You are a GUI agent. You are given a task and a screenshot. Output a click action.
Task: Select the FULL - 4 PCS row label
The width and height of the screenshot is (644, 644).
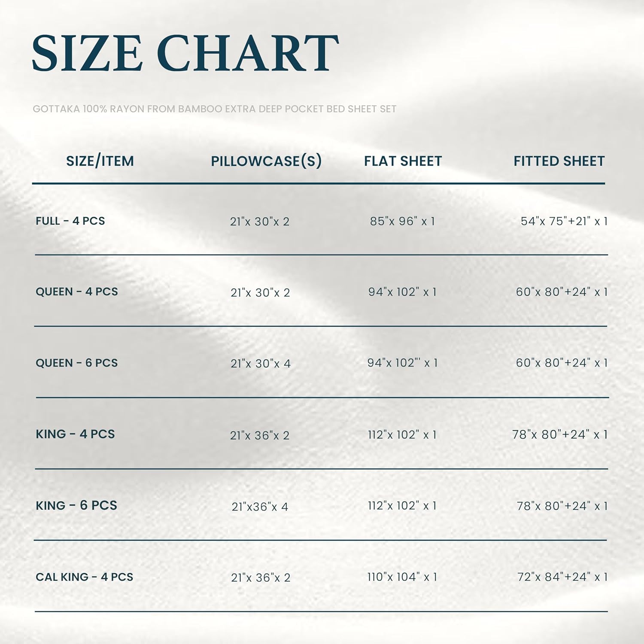click(x=70, y=221)
